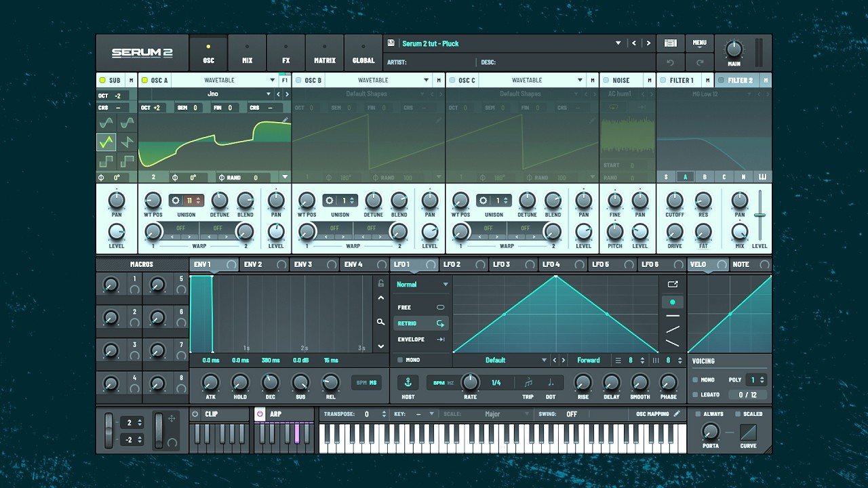Select the LFO point draw tool
Screen dimensions: 868x488
point(673,302)
